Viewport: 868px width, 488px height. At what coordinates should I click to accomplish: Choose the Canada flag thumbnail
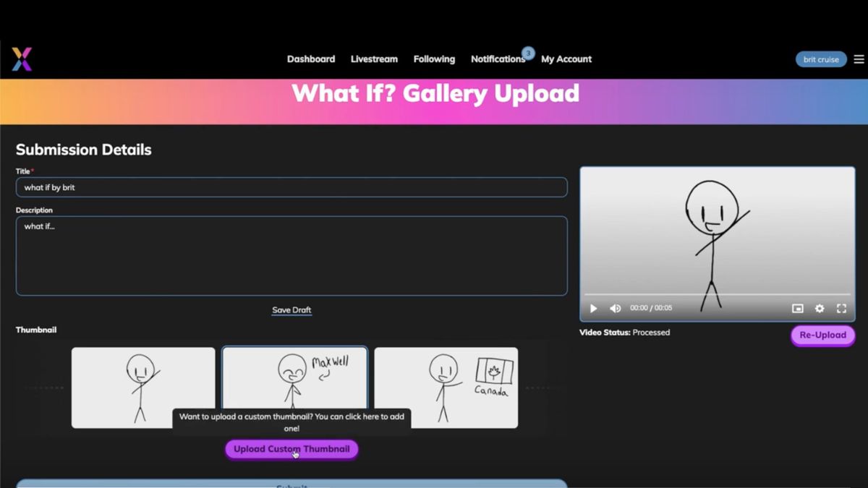click(446, 387)
